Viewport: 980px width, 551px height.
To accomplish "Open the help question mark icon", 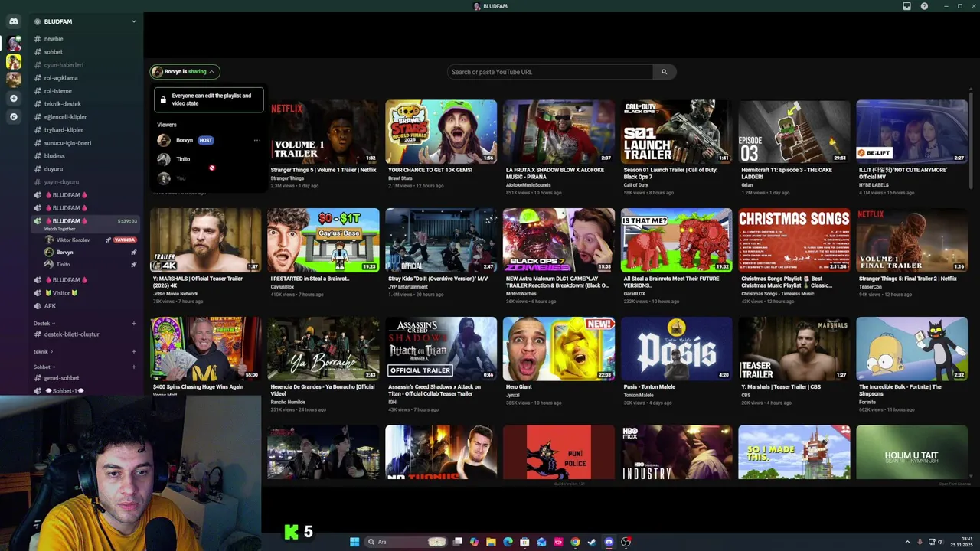I will [x=924, y=6].
